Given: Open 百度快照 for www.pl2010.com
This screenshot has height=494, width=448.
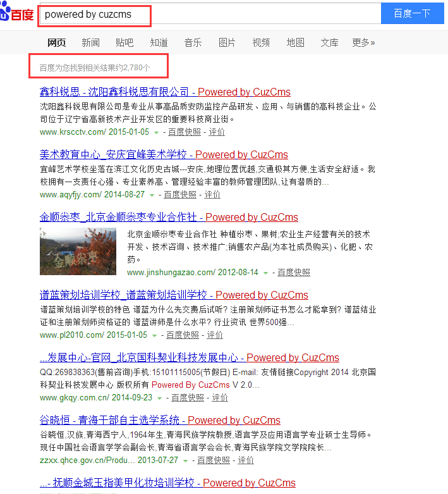Looking at the screenshot, I should point(183,335).
